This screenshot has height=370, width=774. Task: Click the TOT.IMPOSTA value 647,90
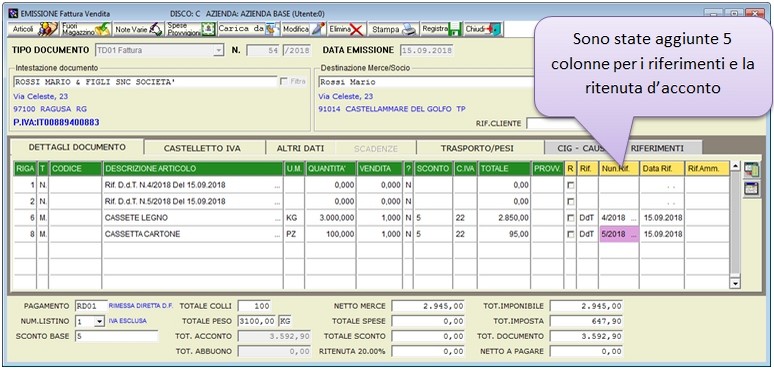coord(586,321)
